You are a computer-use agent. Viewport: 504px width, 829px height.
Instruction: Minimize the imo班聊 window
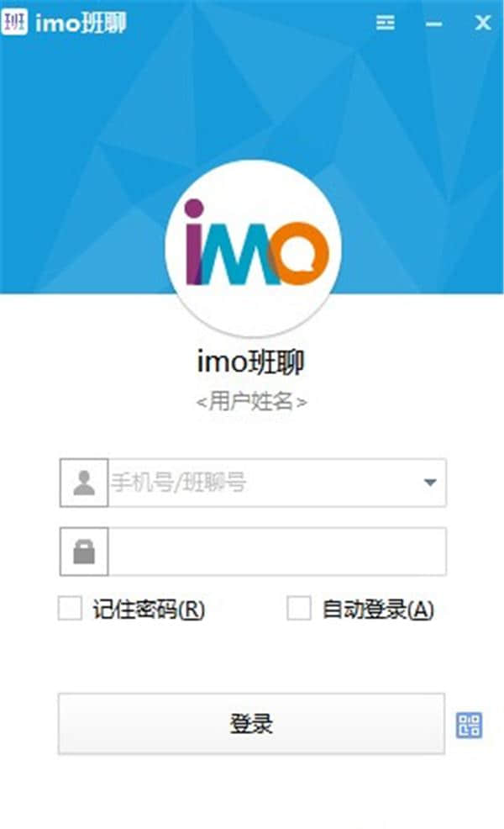433,24
